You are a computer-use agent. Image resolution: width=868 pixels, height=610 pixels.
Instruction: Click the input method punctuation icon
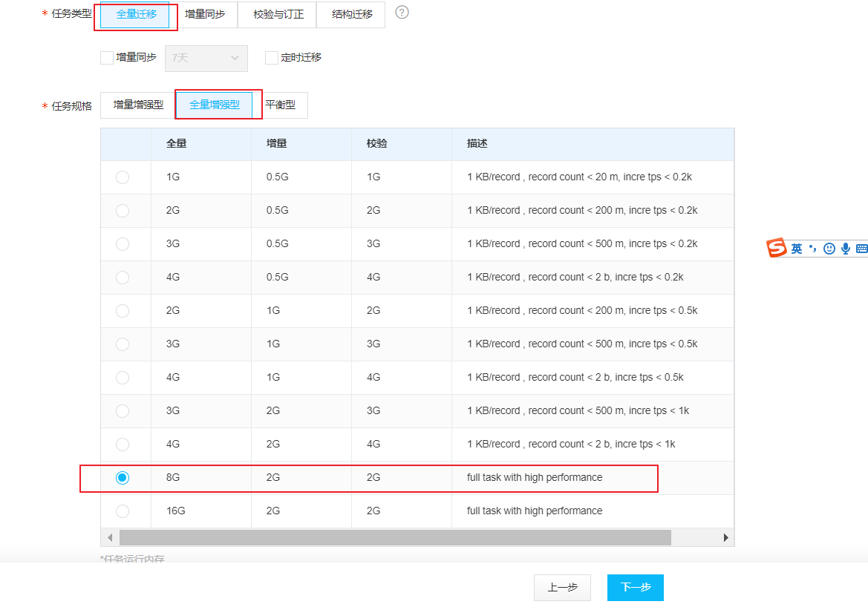(812, 249)
